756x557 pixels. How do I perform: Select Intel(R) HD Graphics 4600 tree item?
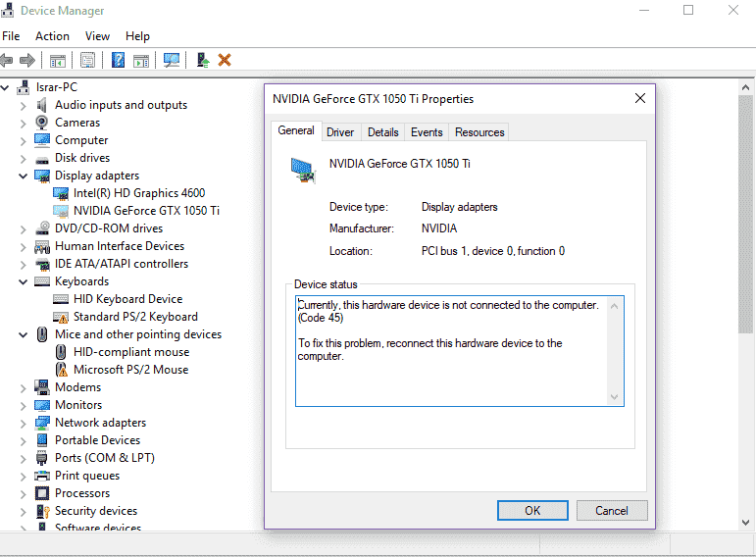pos(139,193)
